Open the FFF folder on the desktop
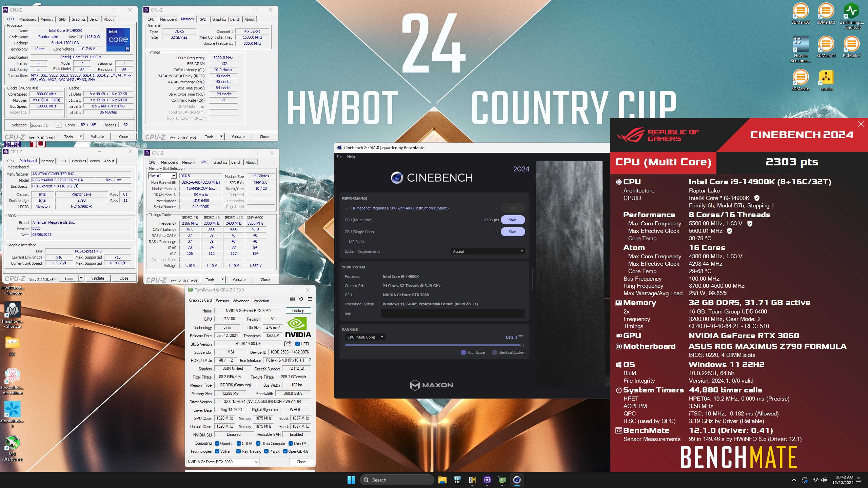The width and height of the screenshot is (868, 488). [x=13, y=346]
